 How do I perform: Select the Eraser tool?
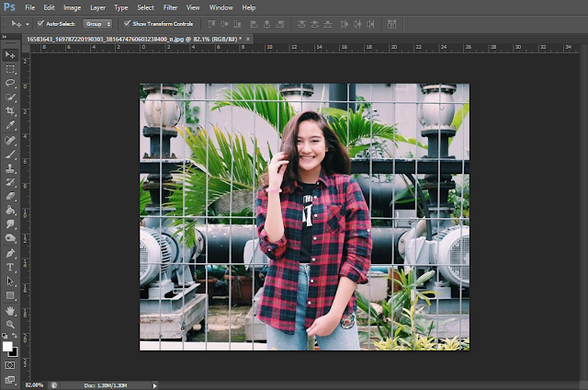coord(11,196)
